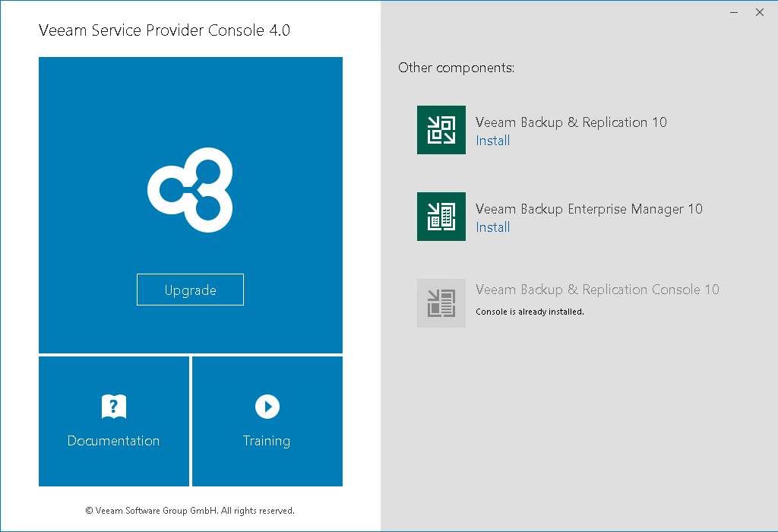Open the Training tile
Viewport: 778px width, 532px height.
(x=267, y=421)
